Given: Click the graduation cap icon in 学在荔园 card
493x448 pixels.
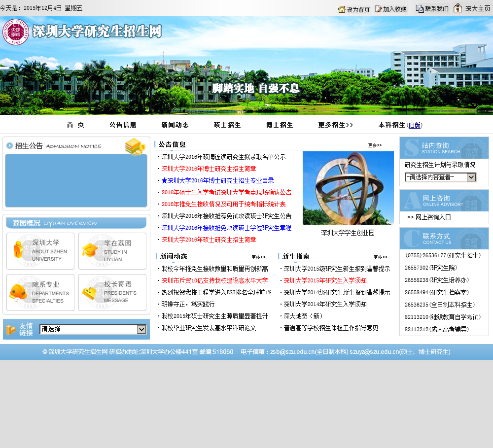Looking at the screenshot, I should [90, 250].
